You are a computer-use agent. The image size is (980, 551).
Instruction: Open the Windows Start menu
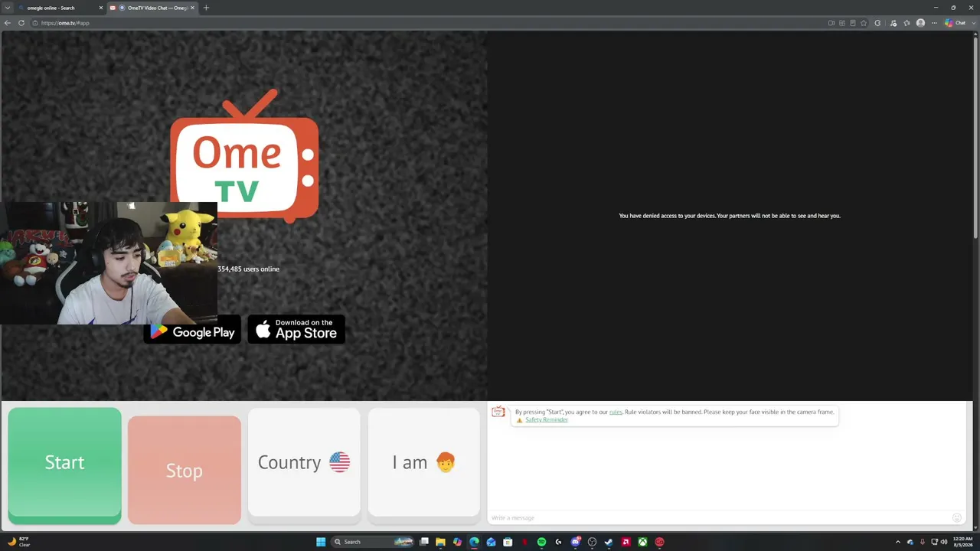[321, 542]
